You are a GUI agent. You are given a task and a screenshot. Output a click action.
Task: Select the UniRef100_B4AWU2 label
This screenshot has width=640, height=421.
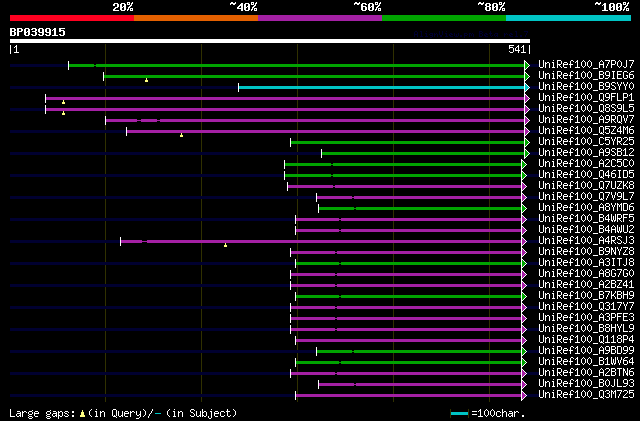[x=586, y=229]
